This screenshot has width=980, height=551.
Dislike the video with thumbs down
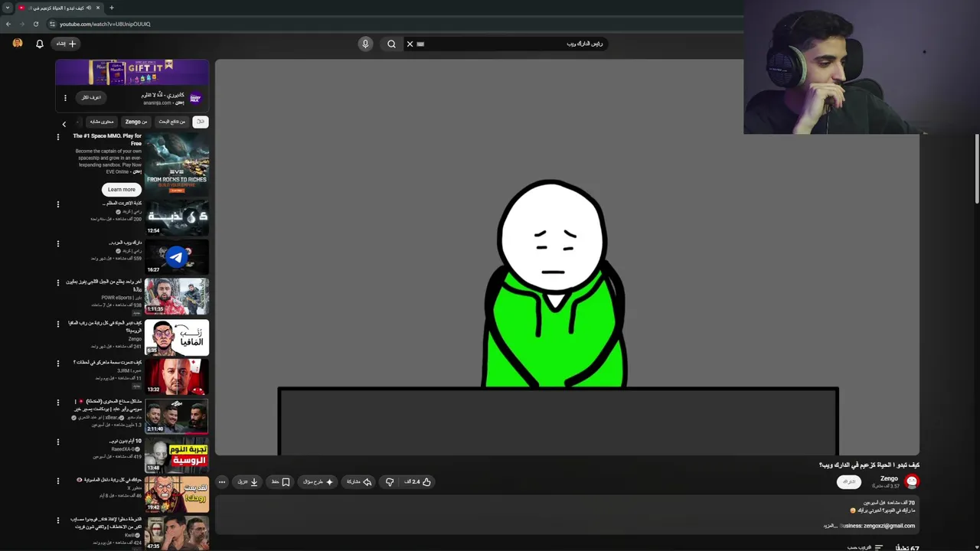pyautogui.click(x=390, y=481)
